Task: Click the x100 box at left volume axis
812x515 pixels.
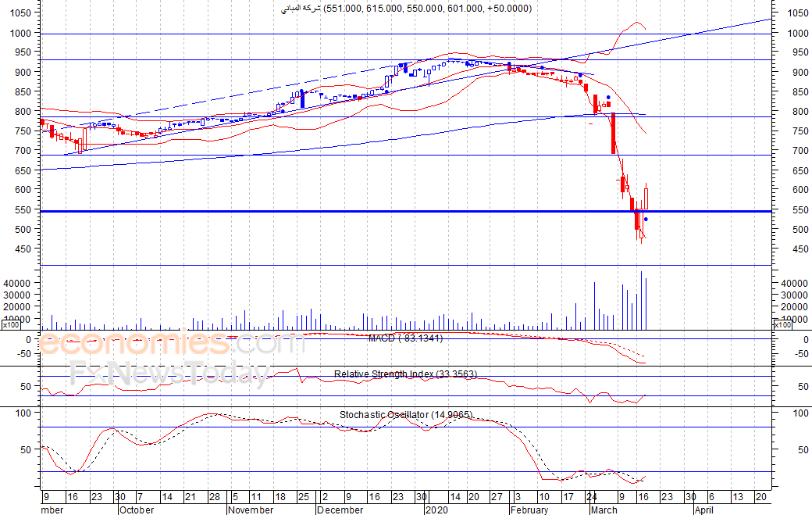Action: [x=11, y=325]
